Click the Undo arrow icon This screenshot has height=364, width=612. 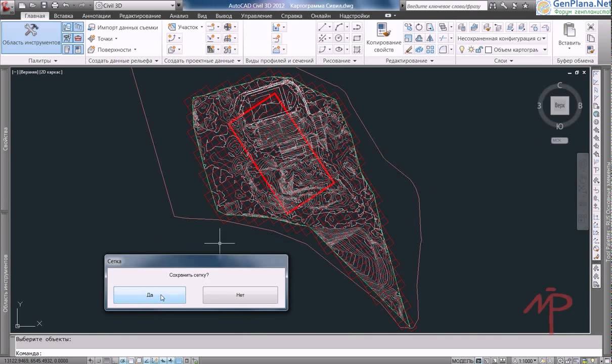point(66,6)
